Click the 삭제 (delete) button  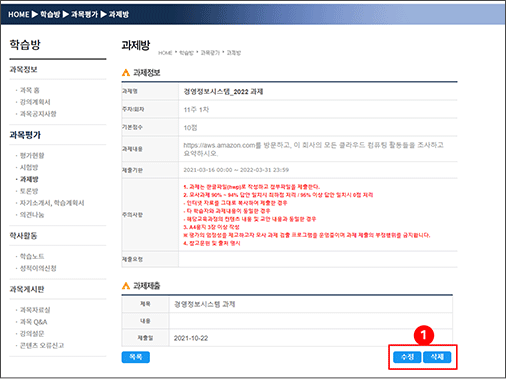437,357
